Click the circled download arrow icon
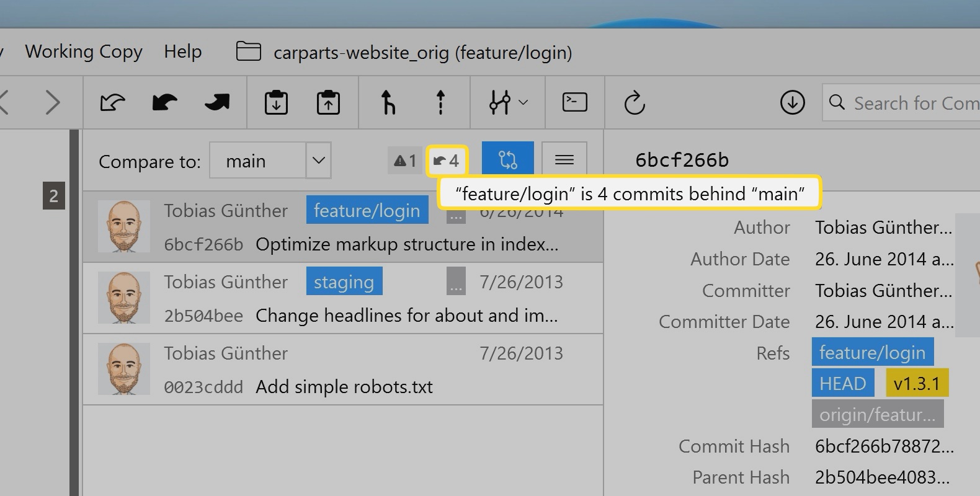 coord(792,103)
